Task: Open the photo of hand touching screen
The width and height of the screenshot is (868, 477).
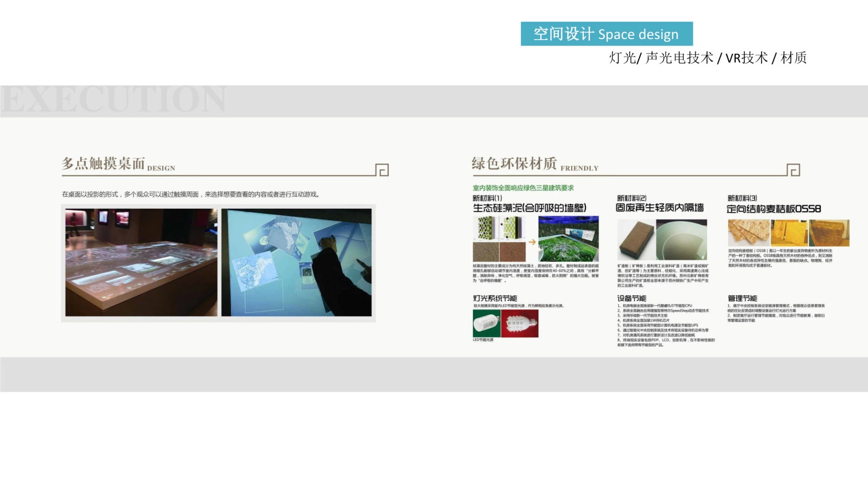Action: pos(297,262)
